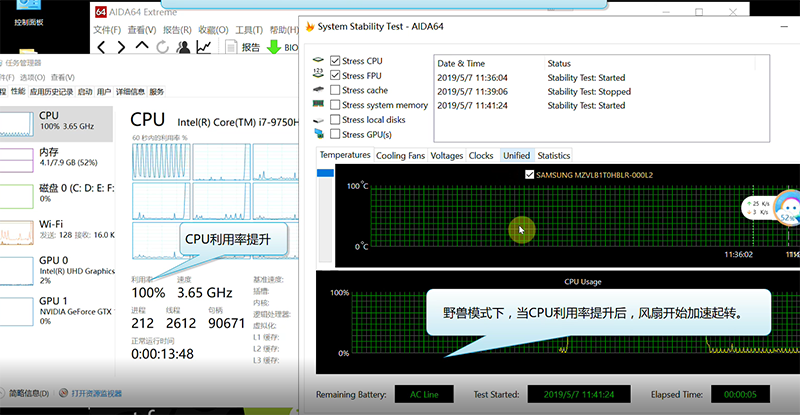Click the AIDA64 Extreme 64 logo icon
The image size is (800, 415).
101,12
